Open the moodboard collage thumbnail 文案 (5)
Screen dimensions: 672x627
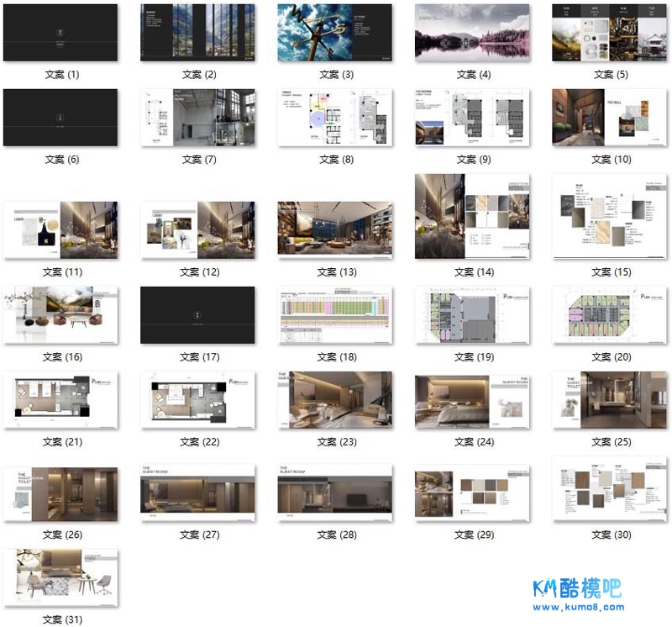pyautogui.click(x=610, y=33)
